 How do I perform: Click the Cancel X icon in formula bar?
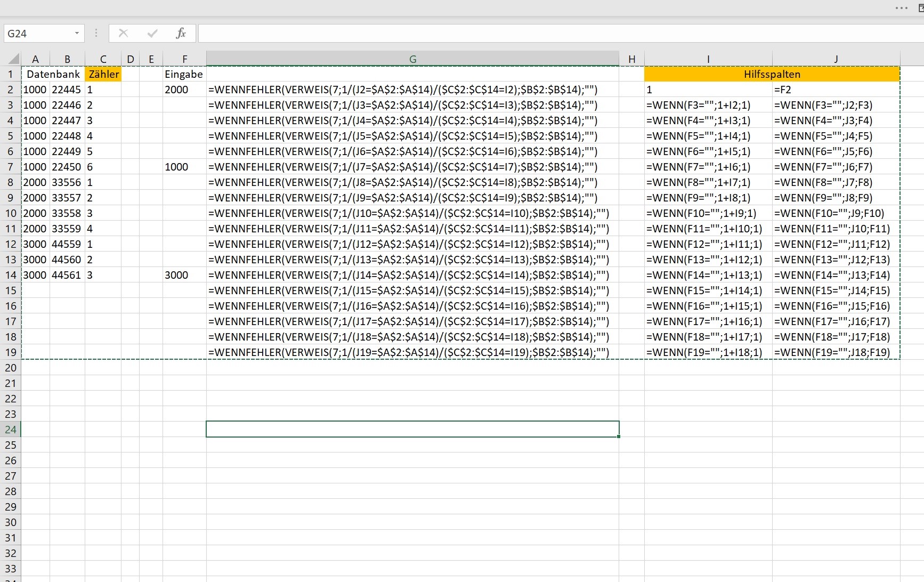123,34
